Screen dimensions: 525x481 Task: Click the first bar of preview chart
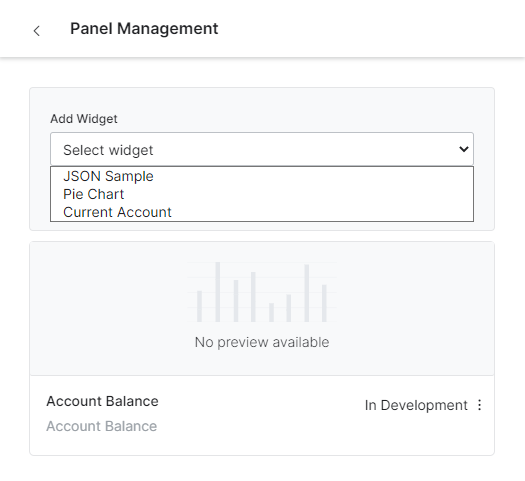pyautogui.click(x=200, y=306)
